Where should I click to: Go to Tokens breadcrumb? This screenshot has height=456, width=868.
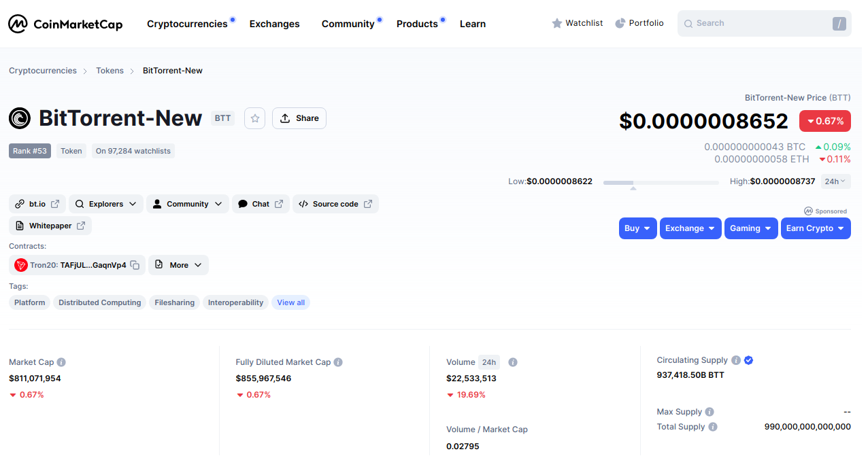coord(110,71)
